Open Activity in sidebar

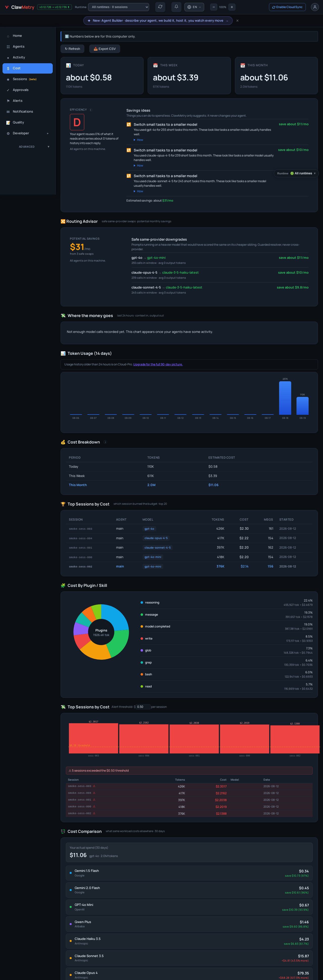click(x=28, y=57)
